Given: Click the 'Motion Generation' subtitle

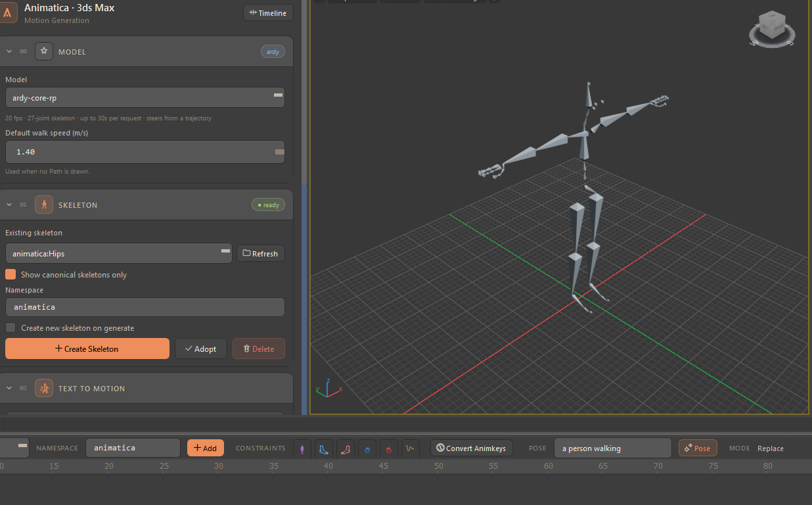Looking at the screenshot, I should [56, 20].
